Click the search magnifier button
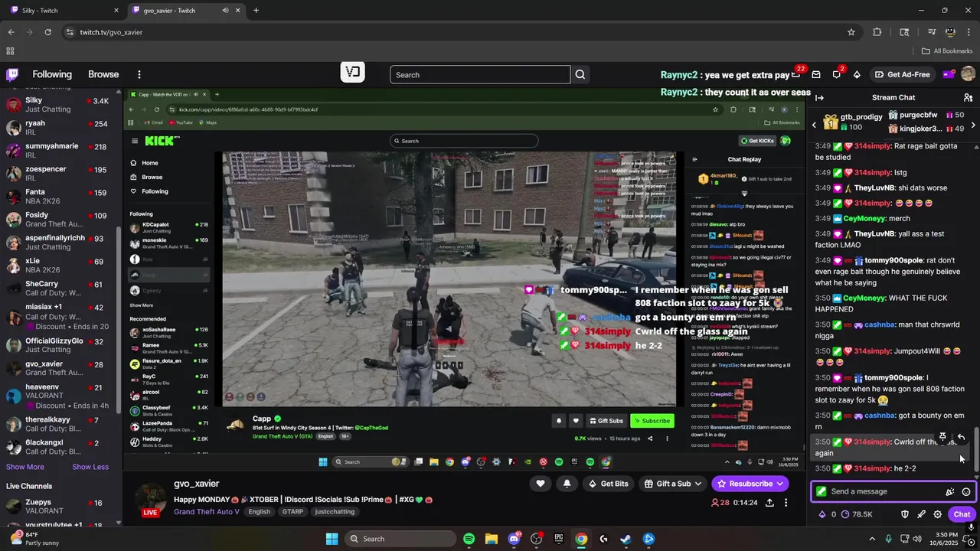 coord(580,74)
